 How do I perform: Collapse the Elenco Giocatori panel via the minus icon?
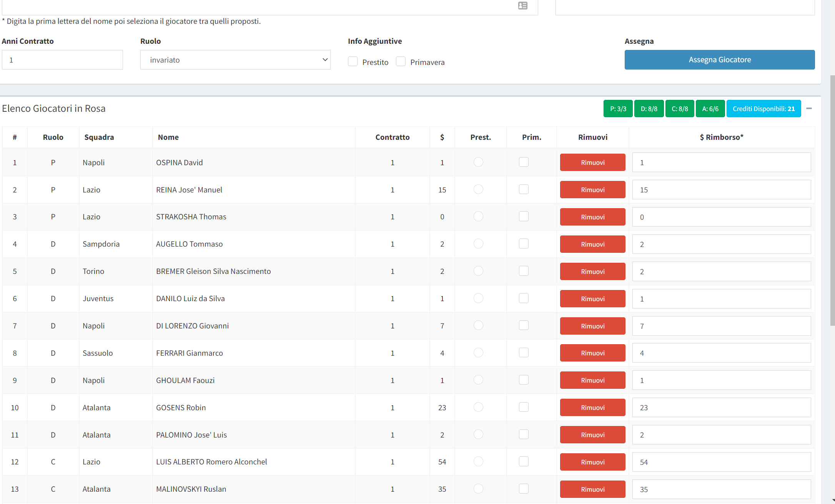pyautogui.click(x=809, y=109)
